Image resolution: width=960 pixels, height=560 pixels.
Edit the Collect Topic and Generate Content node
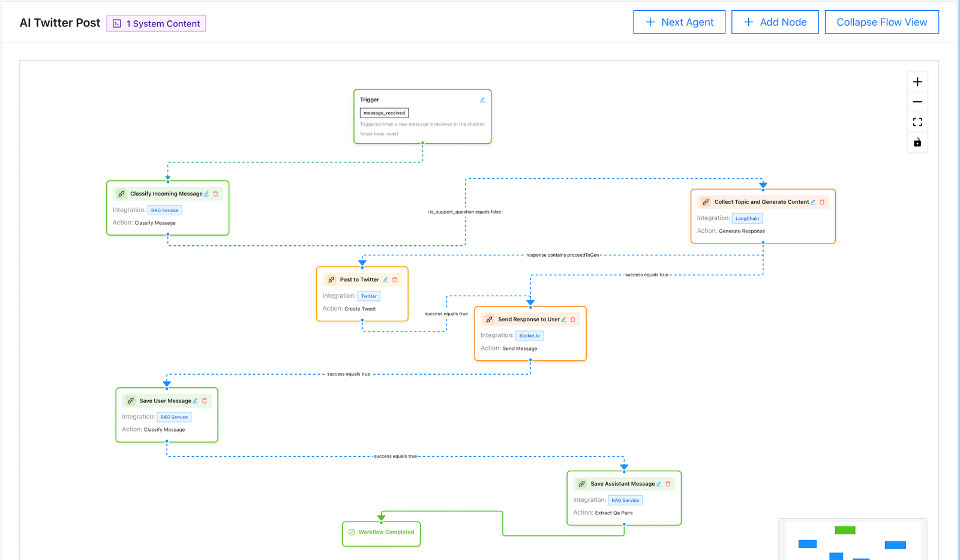tap(813, 202)
